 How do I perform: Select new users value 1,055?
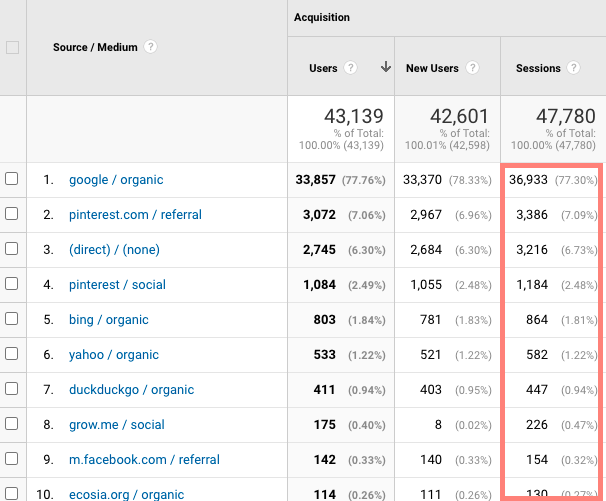(426, 285)
